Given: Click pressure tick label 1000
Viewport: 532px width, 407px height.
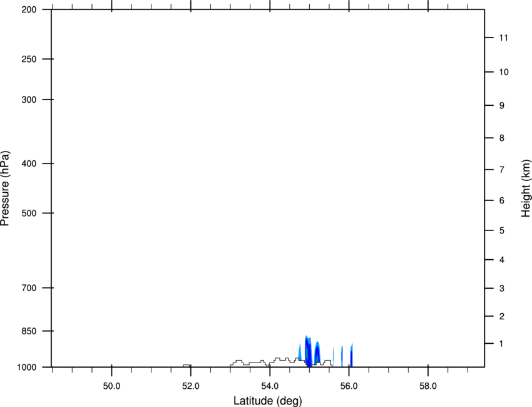Looking at the screenshot, I should [x=27, y=368].
